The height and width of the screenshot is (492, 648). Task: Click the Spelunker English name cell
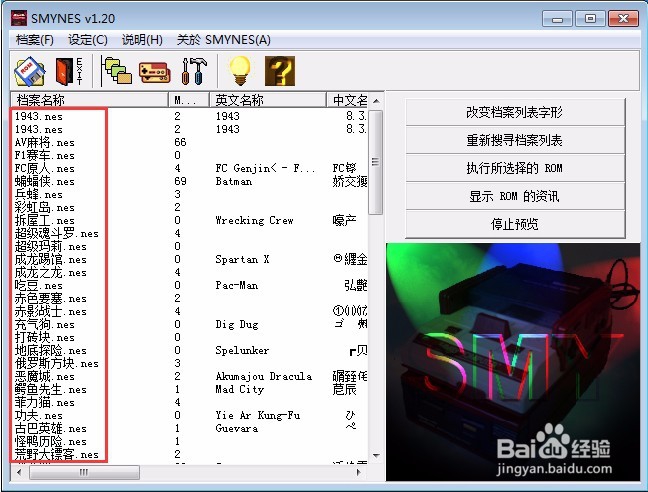point(242,351)
